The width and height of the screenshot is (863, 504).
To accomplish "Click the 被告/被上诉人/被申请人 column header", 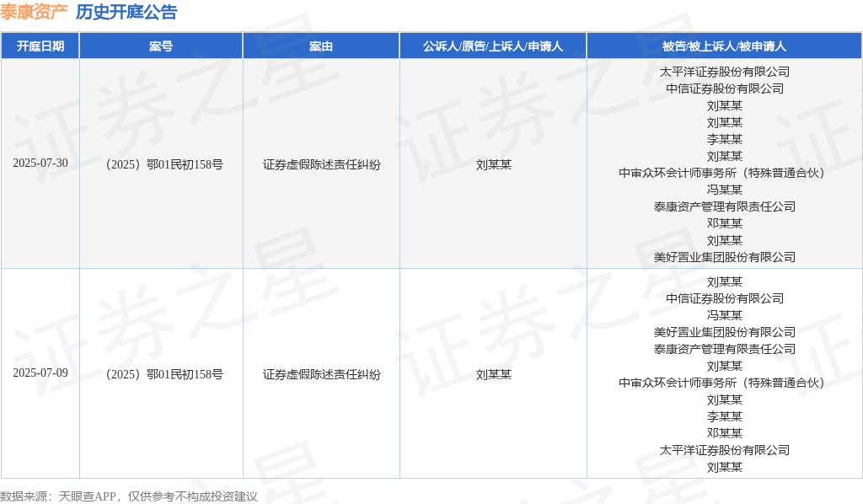I will coord(724,46).
